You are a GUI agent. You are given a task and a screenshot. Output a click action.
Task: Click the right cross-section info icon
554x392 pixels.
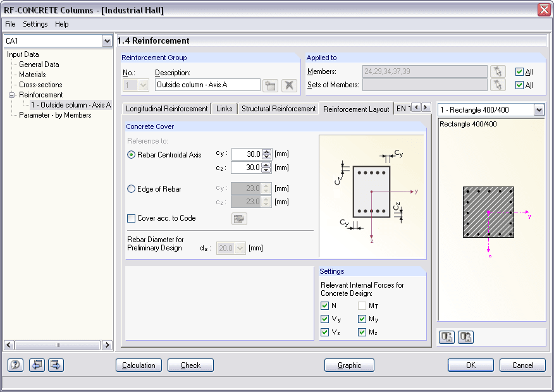(465, 337)
